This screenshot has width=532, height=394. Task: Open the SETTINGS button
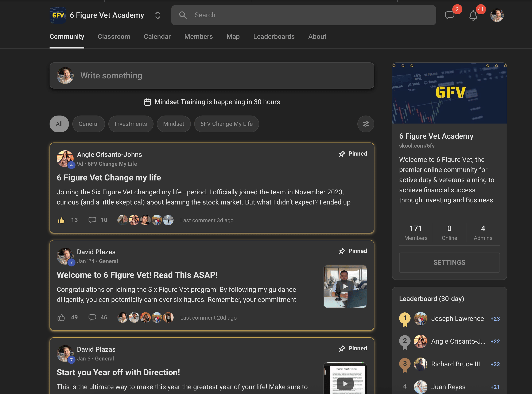(449, 263)
